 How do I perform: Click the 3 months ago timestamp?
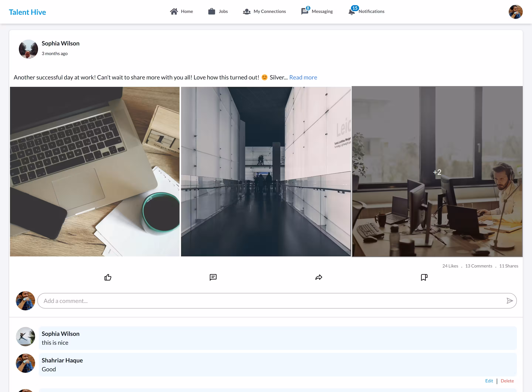(54, 53)
